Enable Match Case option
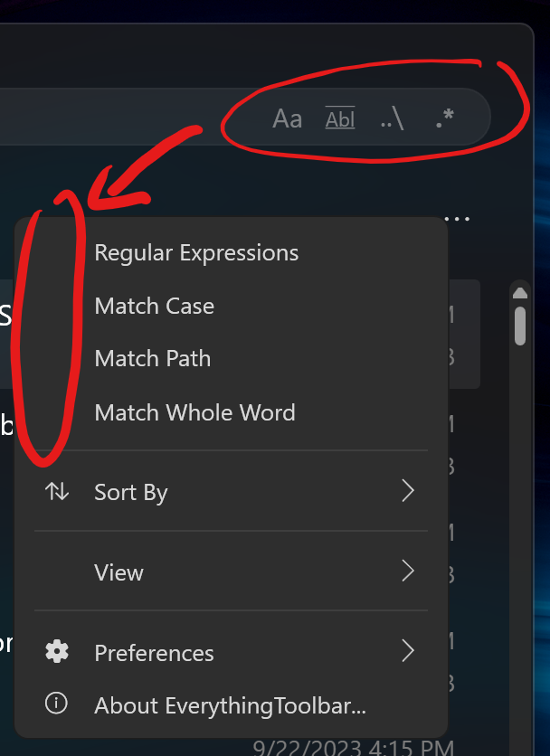 pos(154,306)
